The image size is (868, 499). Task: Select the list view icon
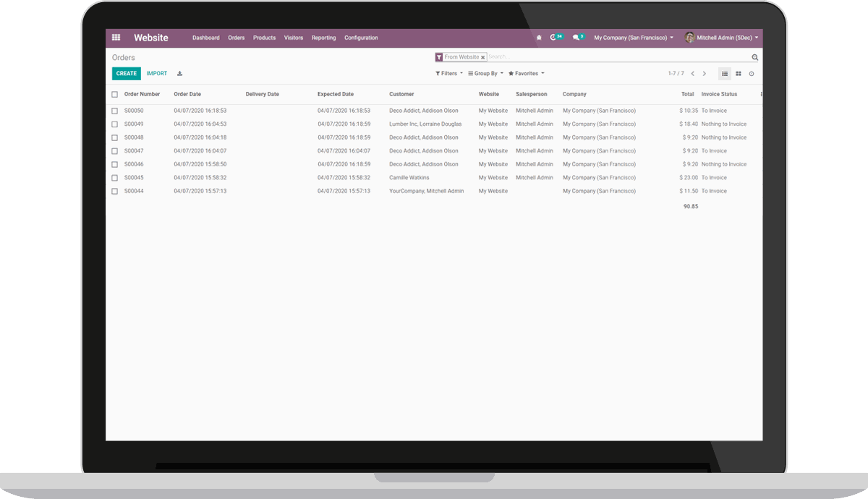(724, 73)
